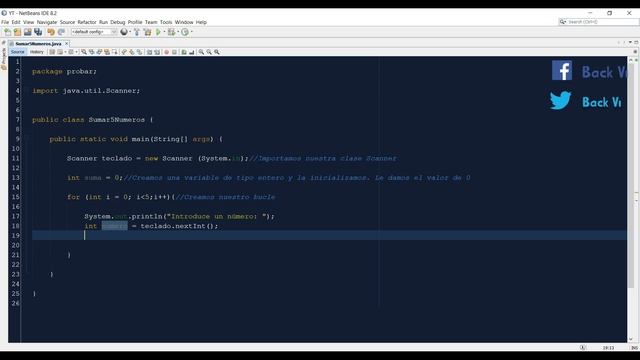Maximize the editor window button
Viewport: 640px width, 360px height.
pos(636,42)
